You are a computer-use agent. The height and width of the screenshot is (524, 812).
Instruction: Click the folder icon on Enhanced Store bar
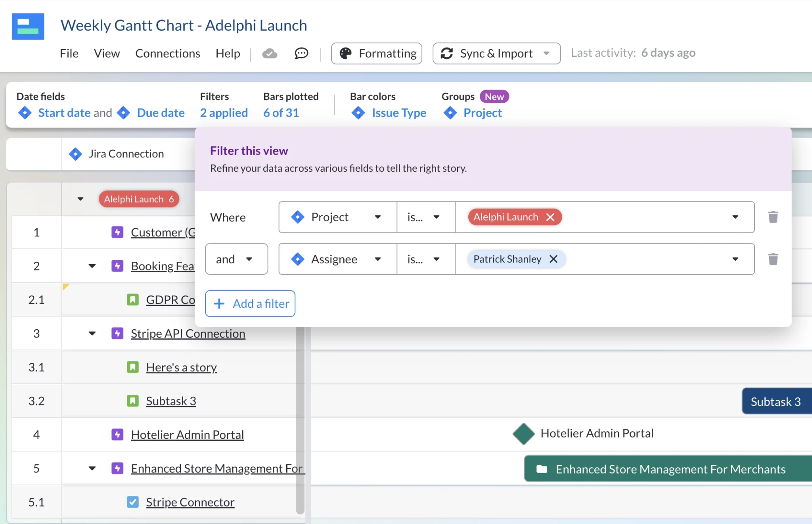(x=542, y=469)
